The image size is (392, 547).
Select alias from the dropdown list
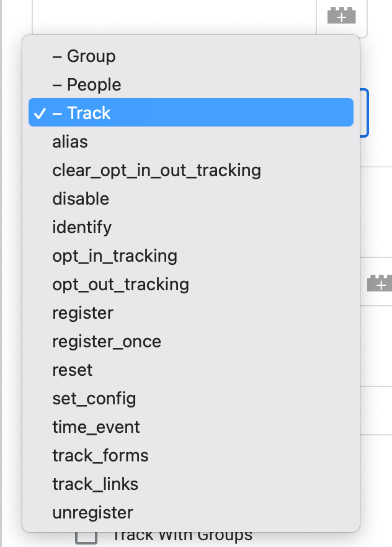tap(70, 142)
